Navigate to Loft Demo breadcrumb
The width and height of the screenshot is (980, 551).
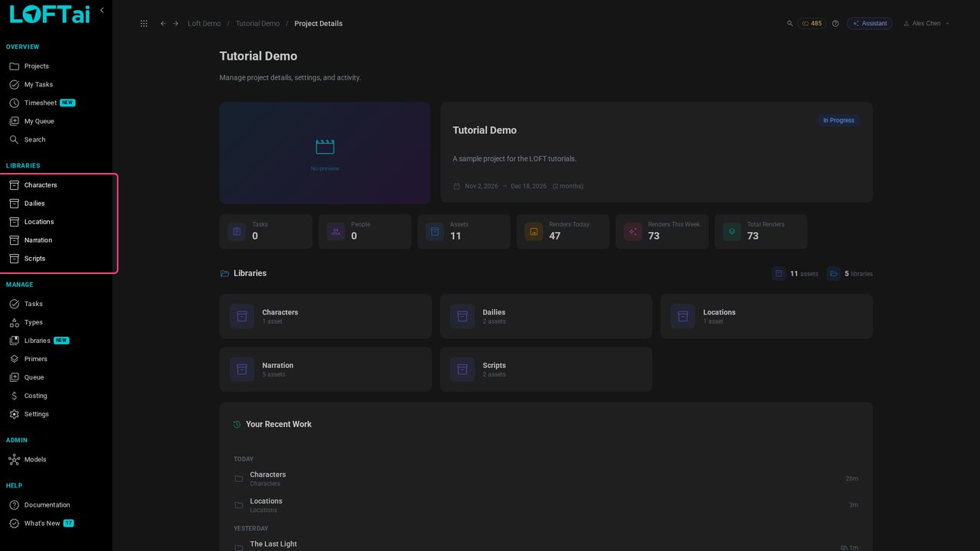[x=204, y=24]
